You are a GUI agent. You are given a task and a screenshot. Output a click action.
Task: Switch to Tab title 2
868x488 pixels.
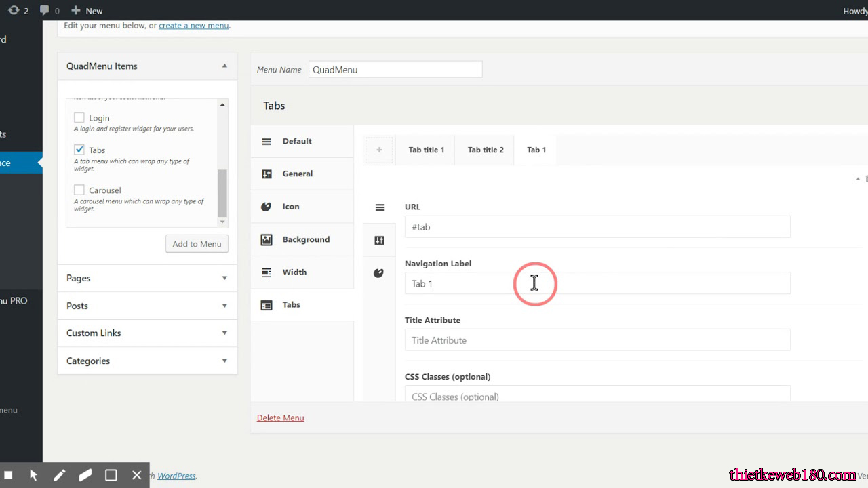484,150
